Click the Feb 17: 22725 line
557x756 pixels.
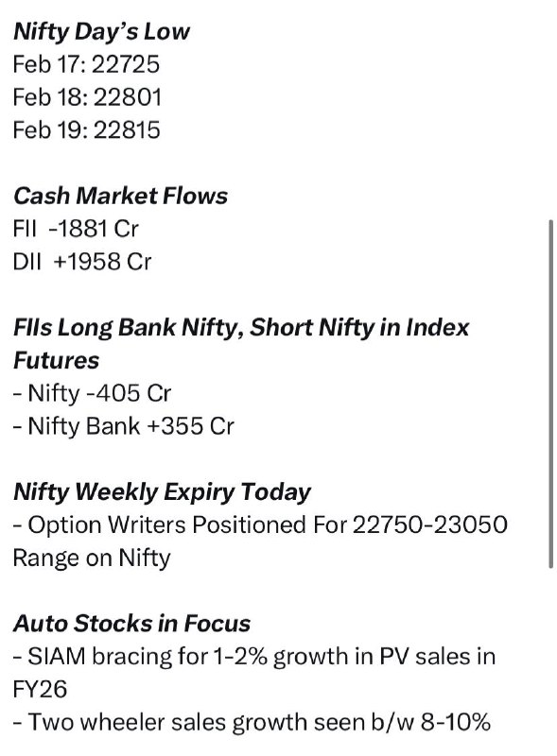86,64
